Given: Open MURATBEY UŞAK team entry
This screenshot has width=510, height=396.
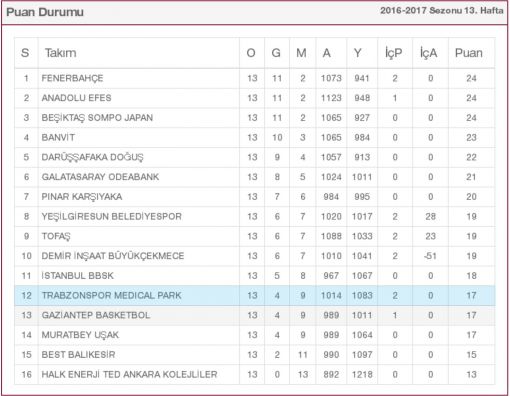Looking at the screenshot, I should click(x=80, y=335).
